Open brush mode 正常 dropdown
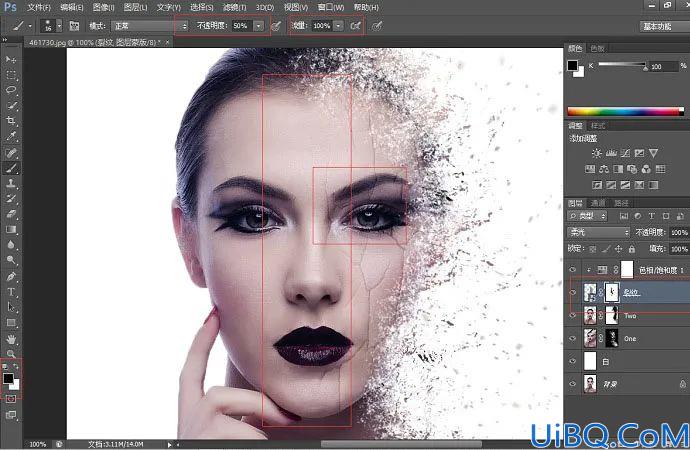 (150, 26)
